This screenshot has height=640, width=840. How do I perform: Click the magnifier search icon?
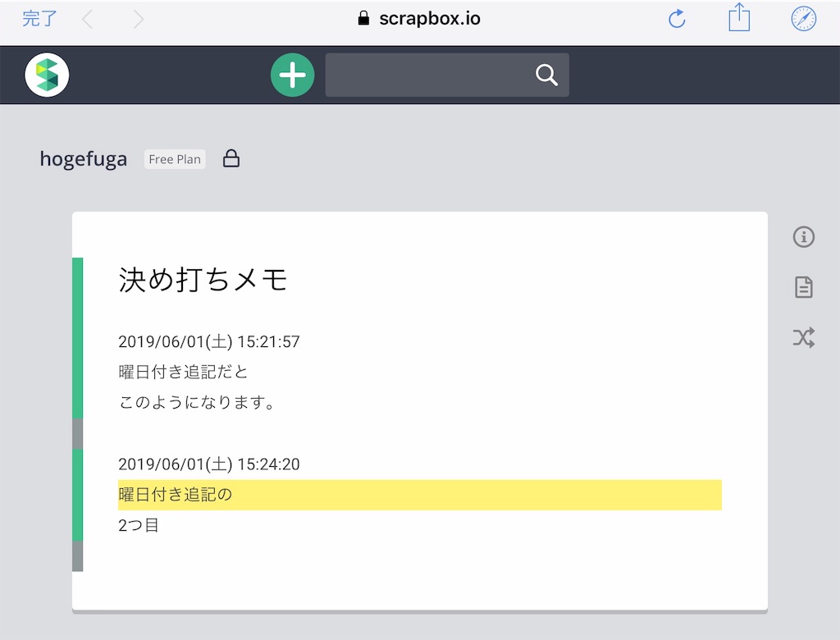(546, 75)
